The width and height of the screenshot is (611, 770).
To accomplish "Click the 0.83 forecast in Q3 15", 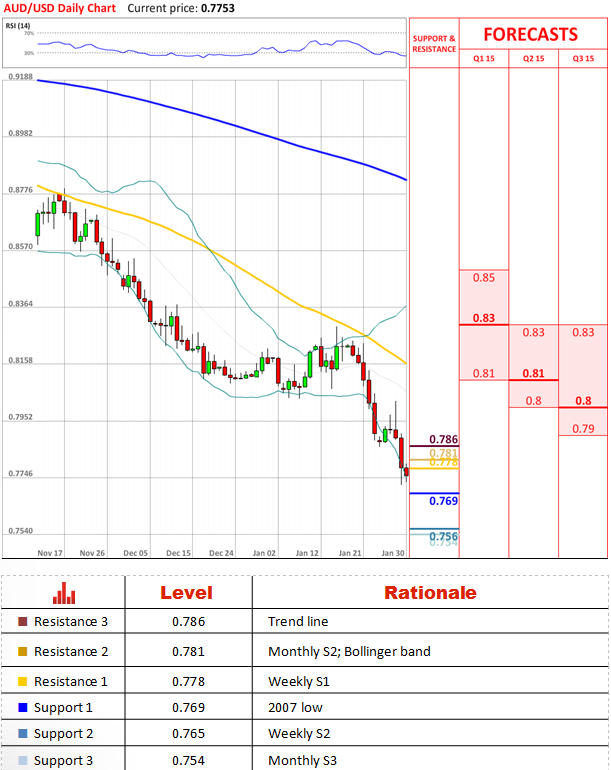I will coord(583,332).
